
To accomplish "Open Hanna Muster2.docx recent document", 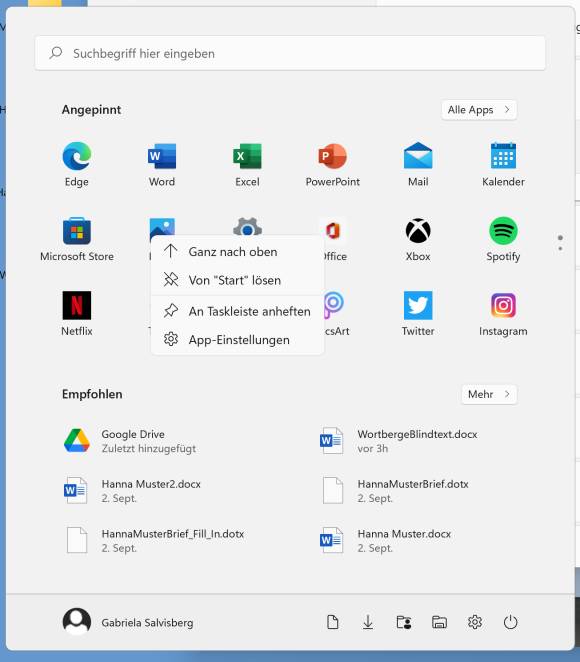I will click(133, 491).
